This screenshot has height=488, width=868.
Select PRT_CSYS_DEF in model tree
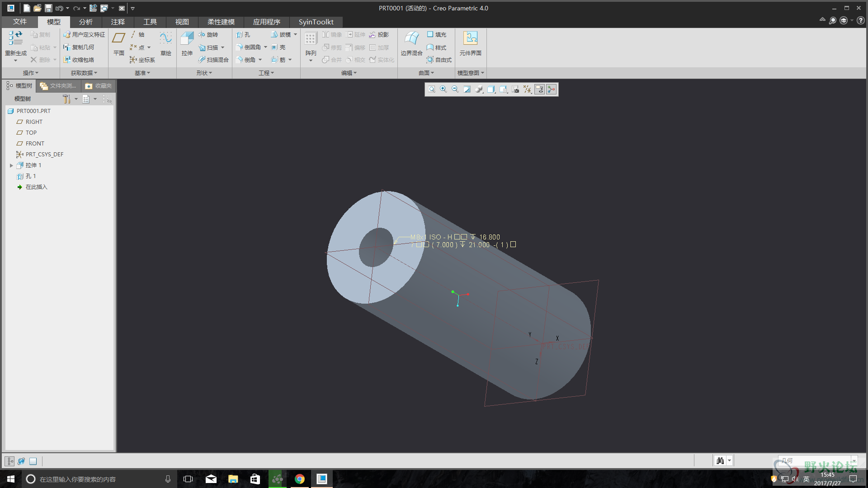[x=40, y=155]
